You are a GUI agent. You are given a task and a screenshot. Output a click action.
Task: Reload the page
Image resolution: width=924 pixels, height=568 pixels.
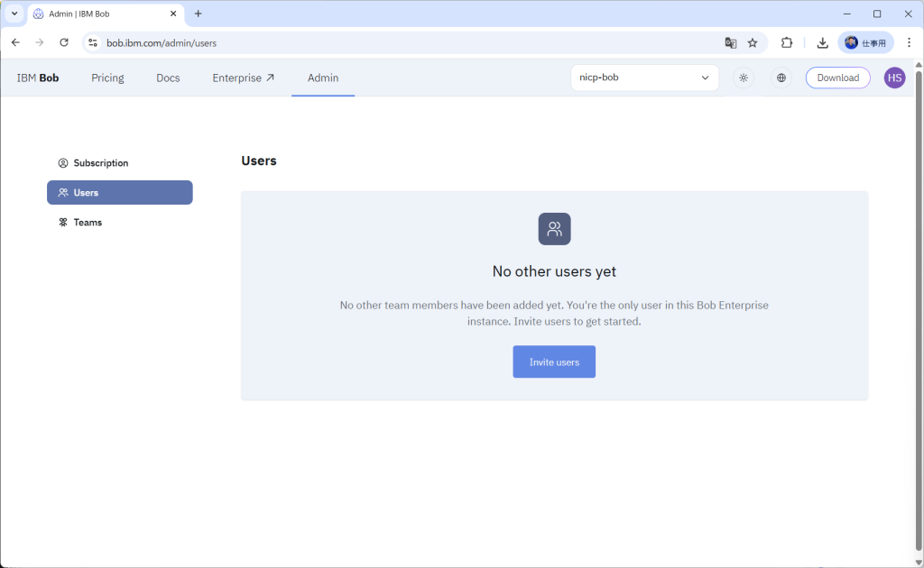[64, 42]
